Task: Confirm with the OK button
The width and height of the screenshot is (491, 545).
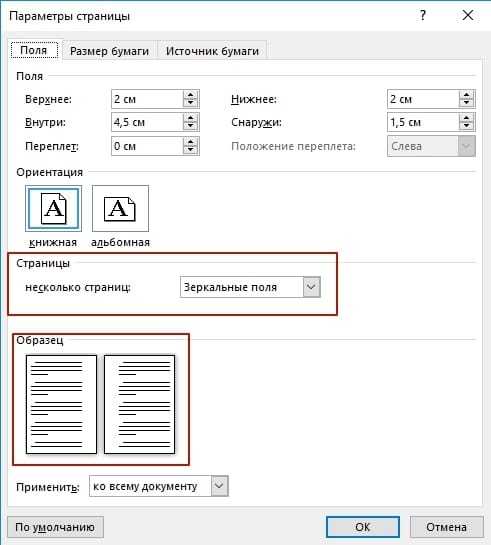Action: (x=363, y=527)
